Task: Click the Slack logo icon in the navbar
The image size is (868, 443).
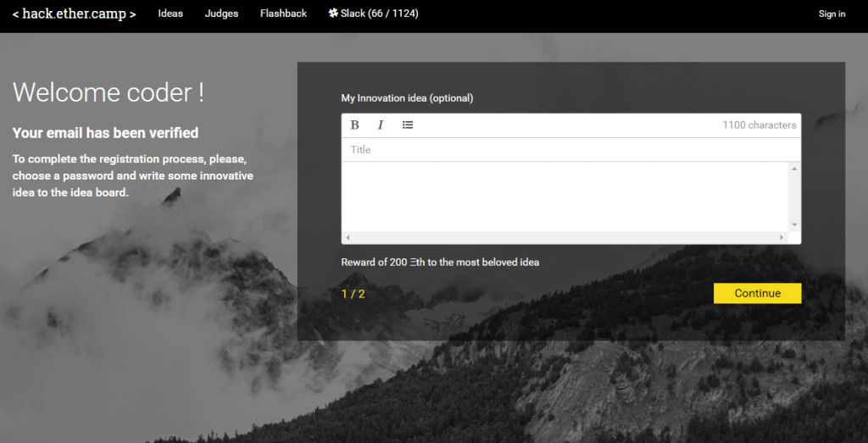Action: pos(333,14)
